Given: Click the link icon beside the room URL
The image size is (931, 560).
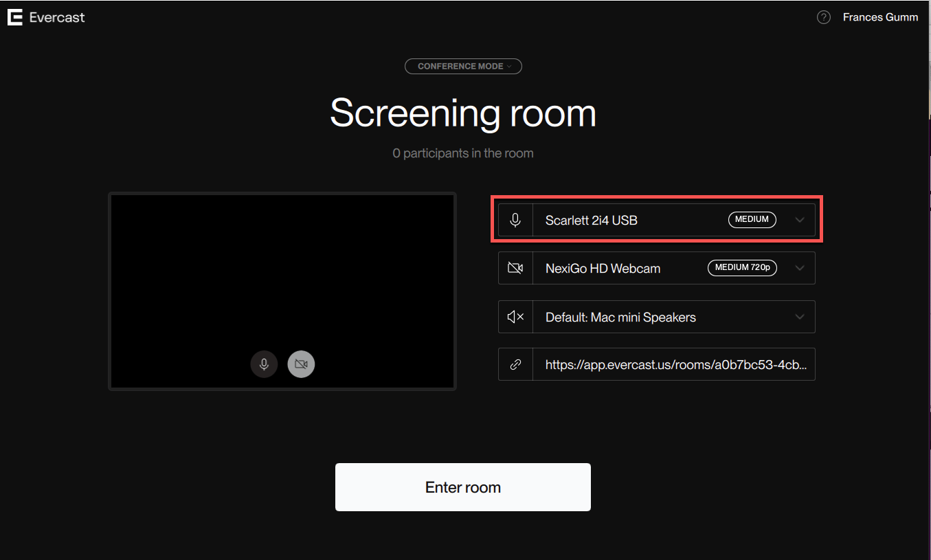Looking at the screenshot, I should (515, 365).
